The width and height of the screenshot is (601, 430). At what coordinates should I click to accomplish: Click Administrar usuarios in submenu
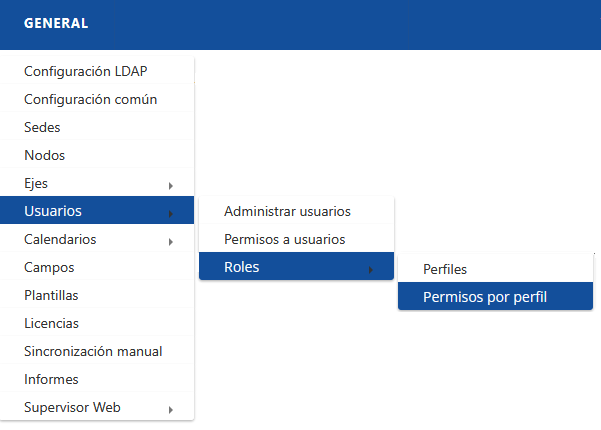[x=287, y=211]
